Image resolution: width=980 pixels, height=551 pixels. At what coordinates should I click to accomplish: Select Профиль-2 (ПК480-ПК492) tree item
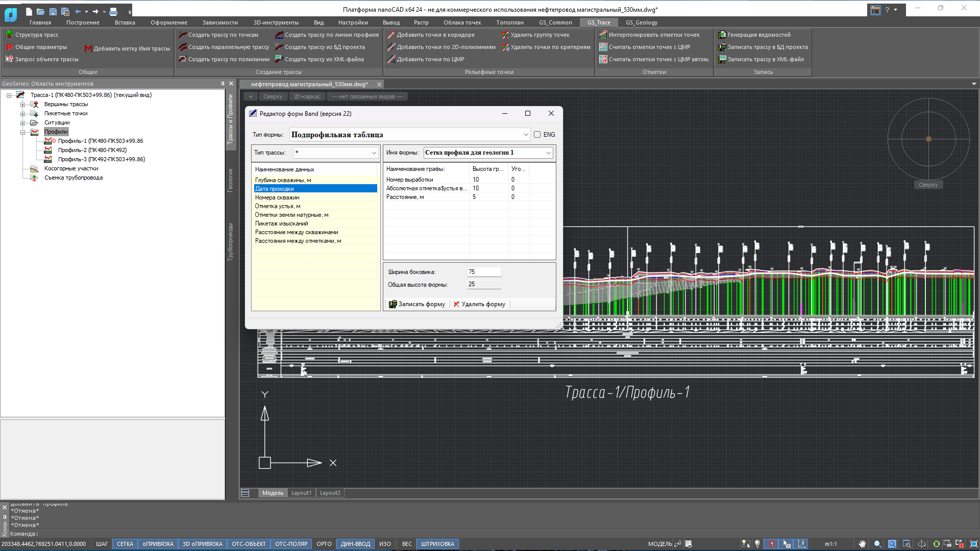point(92,150)
